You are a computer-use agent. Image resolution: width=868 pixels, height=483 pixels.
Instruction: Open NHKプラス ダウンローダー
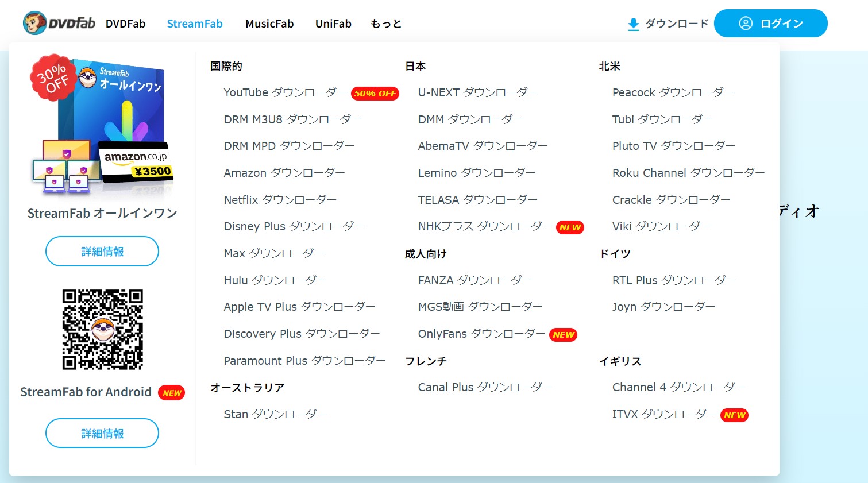coord(485,226)
